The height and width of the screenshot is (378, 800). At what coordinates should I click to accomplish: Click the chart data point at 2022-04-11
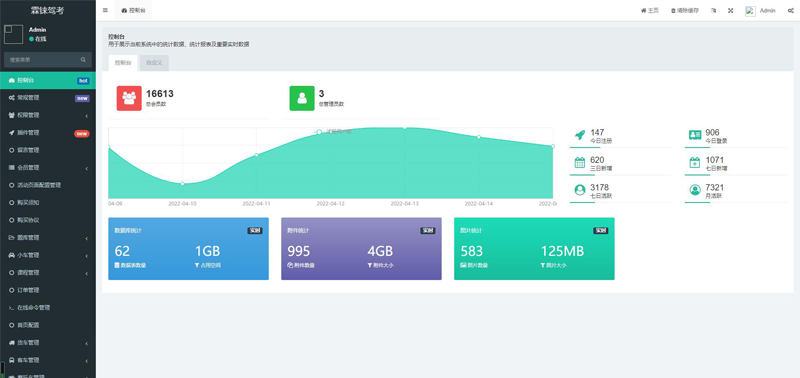pyautogui.click(x=256, y=155)
